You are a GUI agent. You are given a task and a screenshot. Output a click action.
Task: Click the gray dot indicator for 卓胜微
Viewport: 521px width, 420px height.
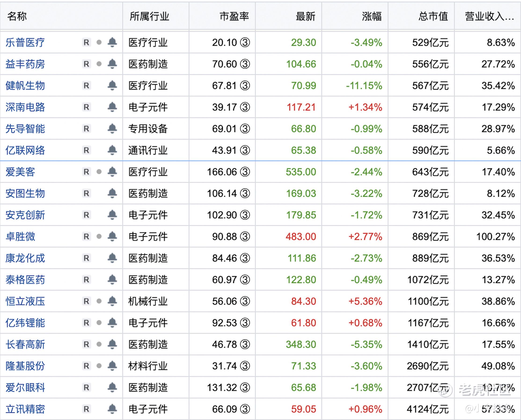tap(99, 236)
